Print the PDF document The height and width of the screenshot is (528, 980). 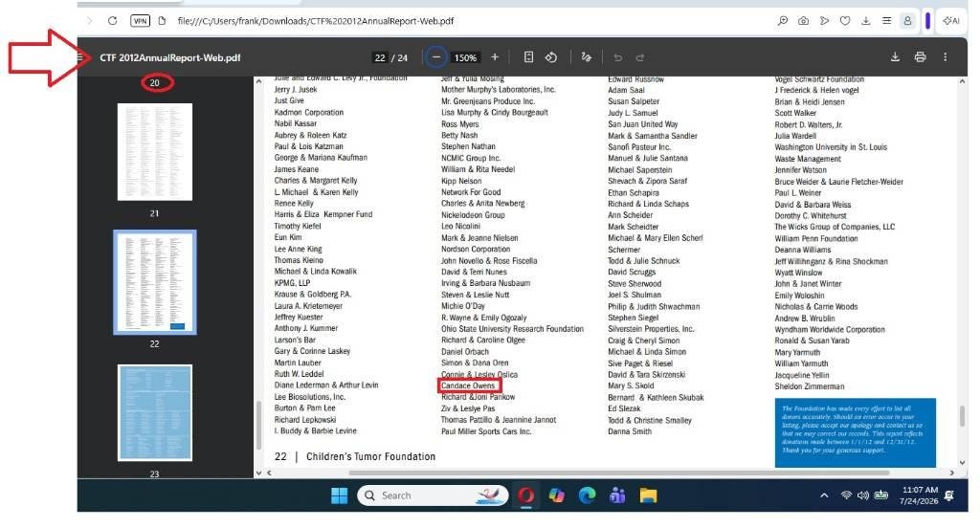(x=920, y=56)
